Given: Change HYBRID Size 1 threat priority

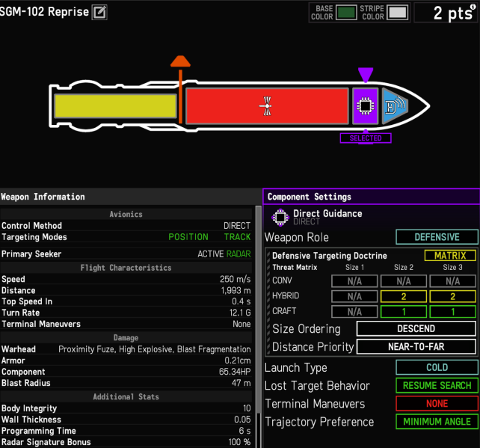Looking at the screenshot, I should click(x=354, y=296).
